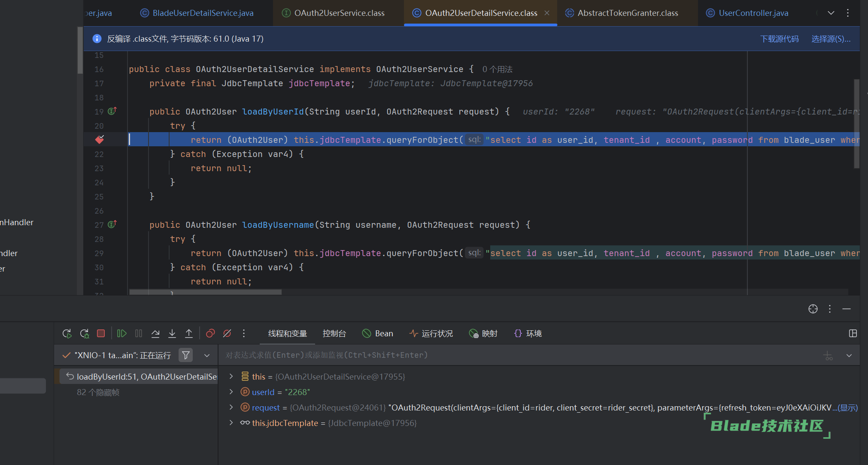Expand the request variable in the debugger

tap(231, 407)
